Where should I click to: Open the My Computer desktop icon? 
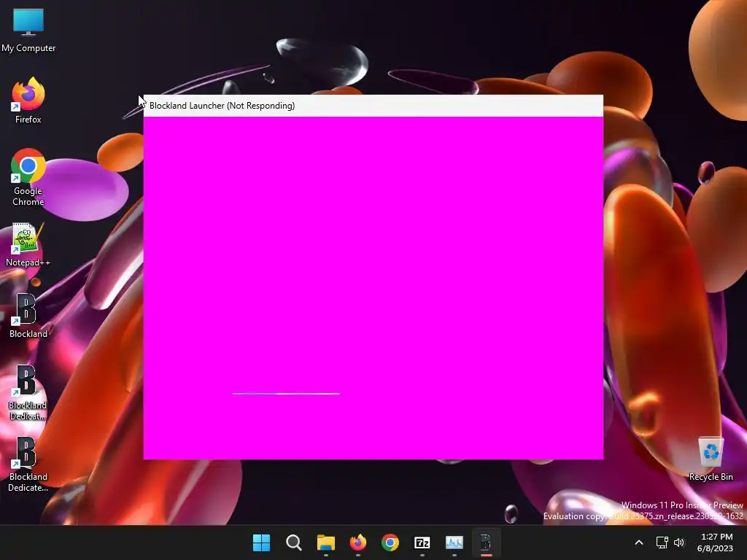click(28, 29)
